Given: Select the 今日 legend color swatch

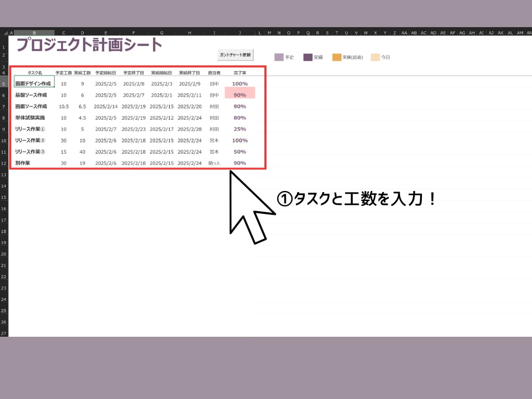Looking at the screenshot, I should coord(375,57).
